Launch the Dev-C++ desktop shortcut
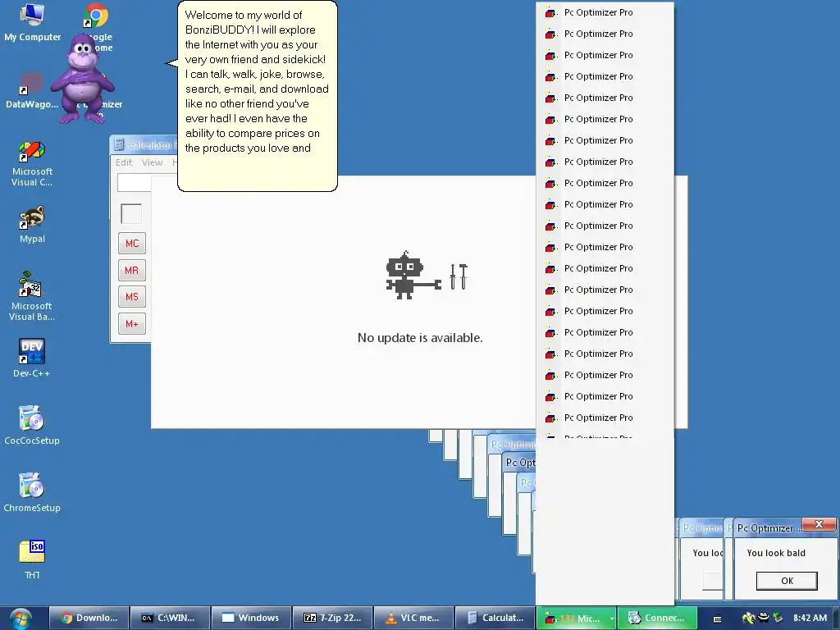The image size is (840, 630). tap(32, 358)
